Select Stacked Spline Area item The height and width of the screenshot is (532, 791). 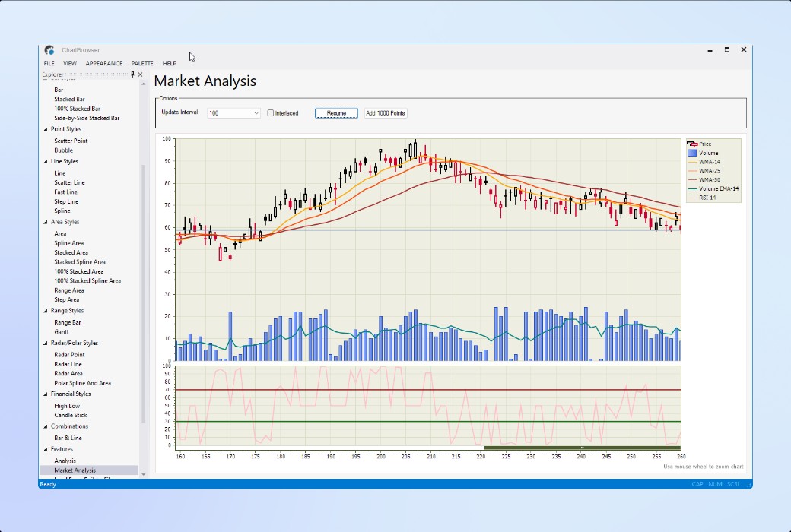[x=80, y=261]
